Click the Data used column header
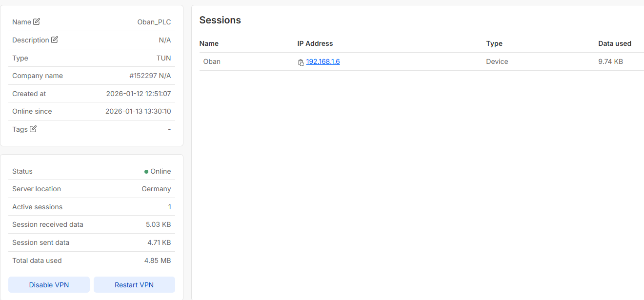The height and width of the screenshot is (300, 644). pyautogui.click(x=614, y=43)
